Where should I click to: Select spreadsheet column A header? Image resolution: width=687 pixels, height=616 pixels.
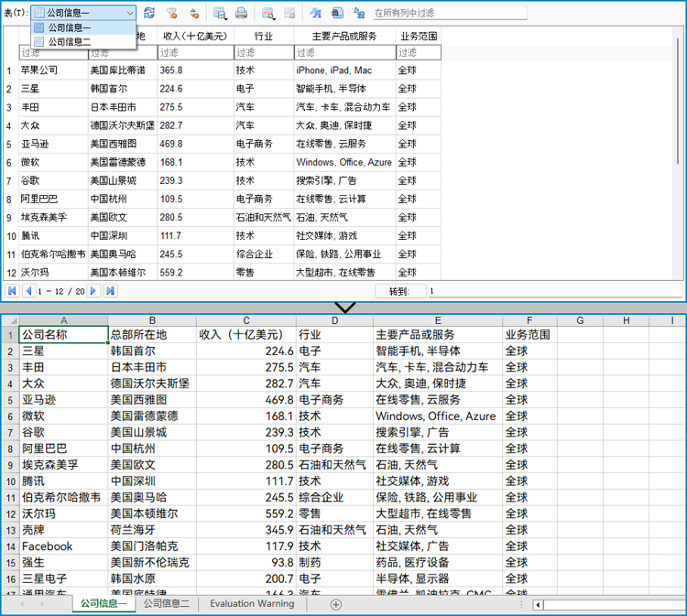point(63,320)
